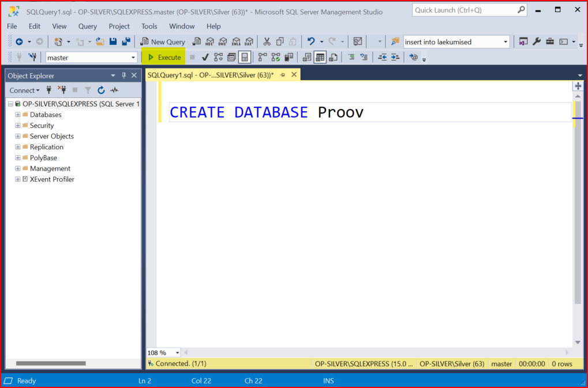This screenshot has height=388, width=588.
Task: Expand the Management folder node
Action: coord(18,168)
